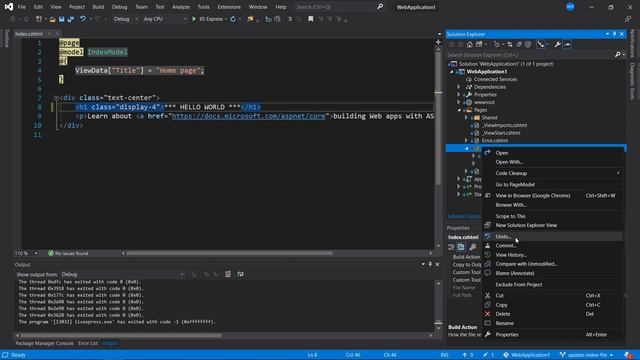The image size is (640, 360).
Task: Click the user account avatar in title bar
Action: coord(570,7)
